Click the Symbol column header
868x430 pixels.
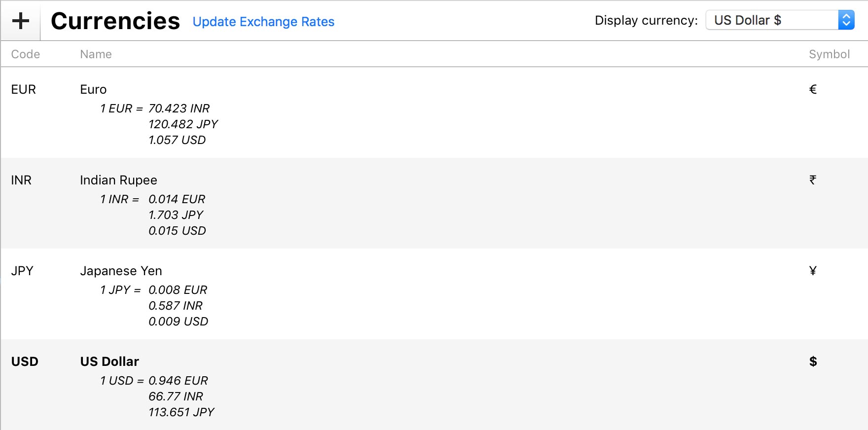(829, 54)
